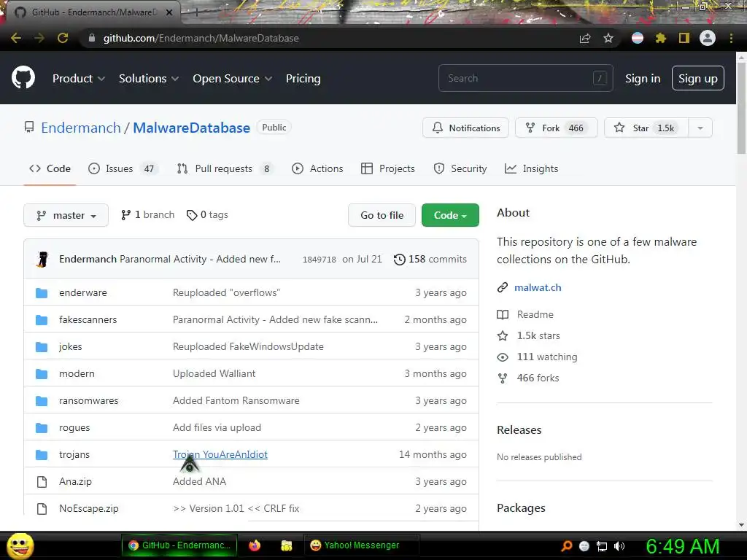The image size is (747, 560).
Task: Go back with browser back arrow
Action: (16, 38)
